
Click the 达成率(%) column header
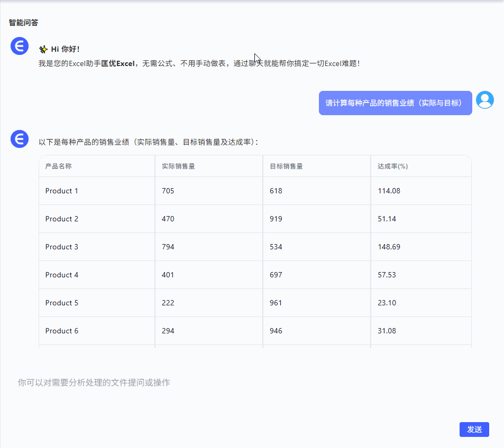pyautogui.click(x=392, y=166)
